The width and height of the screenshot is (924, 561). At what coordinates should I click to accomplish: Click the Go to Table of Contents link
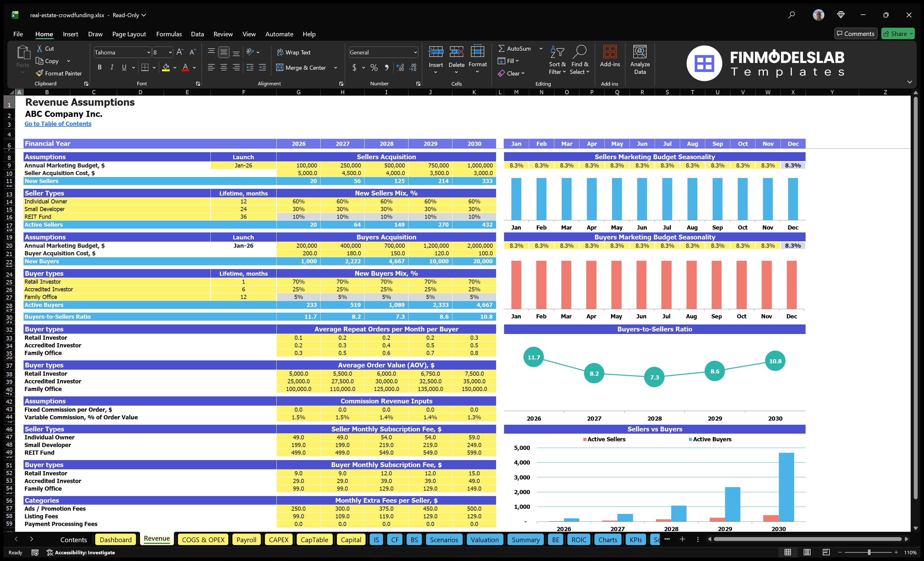pyautogui.click(x=58, y=123)
